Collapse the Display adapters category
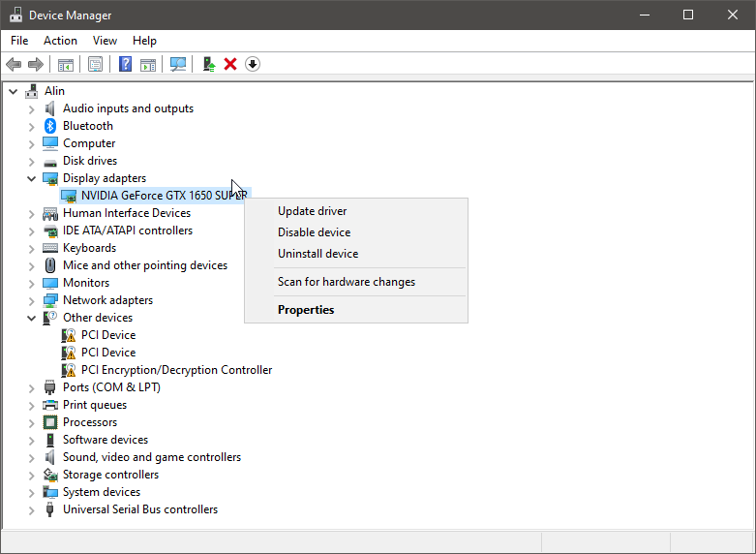 [31, 178]
